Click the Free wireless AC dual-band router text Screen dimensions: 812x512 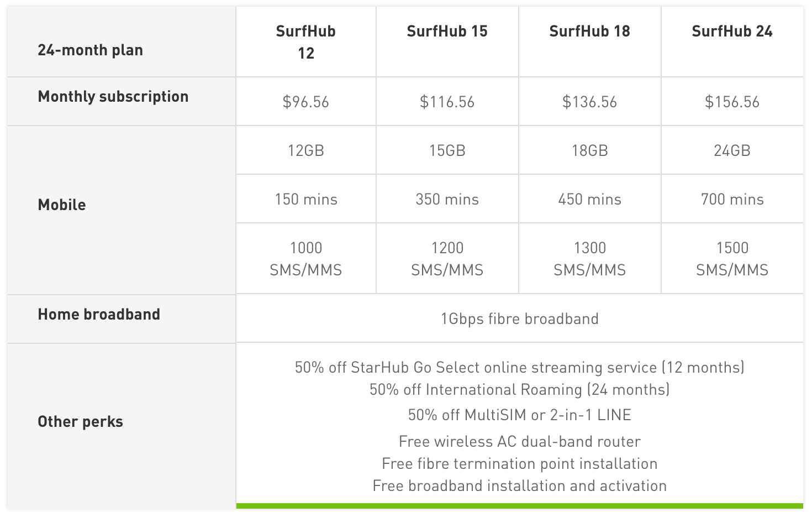[519, 441]
